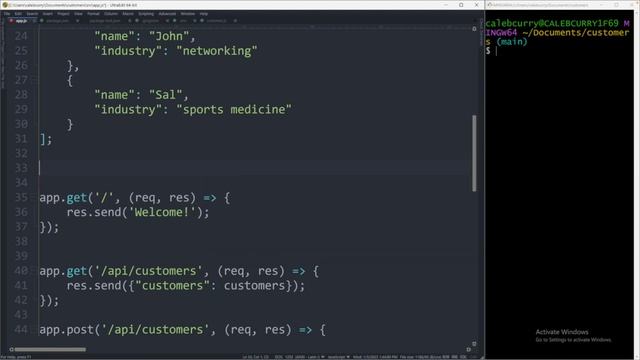Click the "Sal" string on line 28
Viewport: 640px width, 360px height.
(165, 95)
